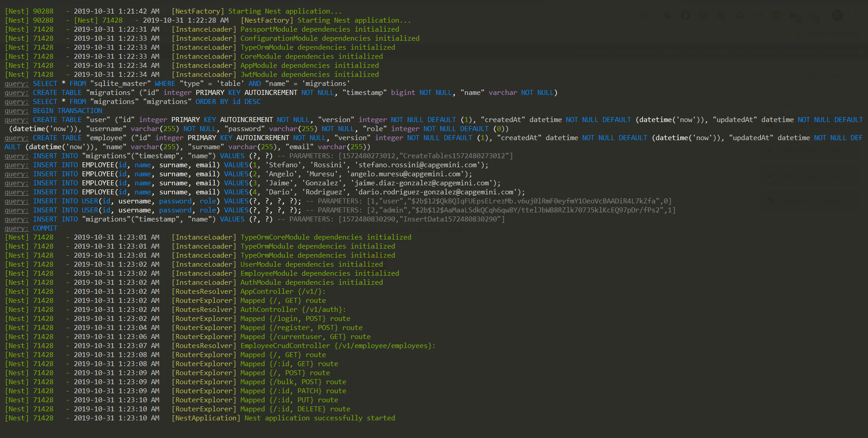Click the bookmark star icon

[x=645, y=15]
